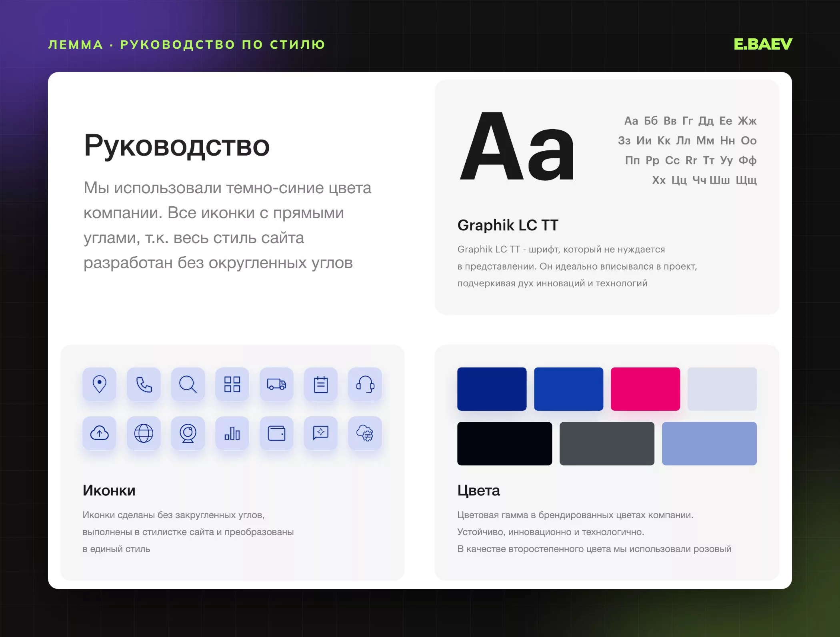
Task: Click the chat bubble star icon
Action: click(321, 433)
